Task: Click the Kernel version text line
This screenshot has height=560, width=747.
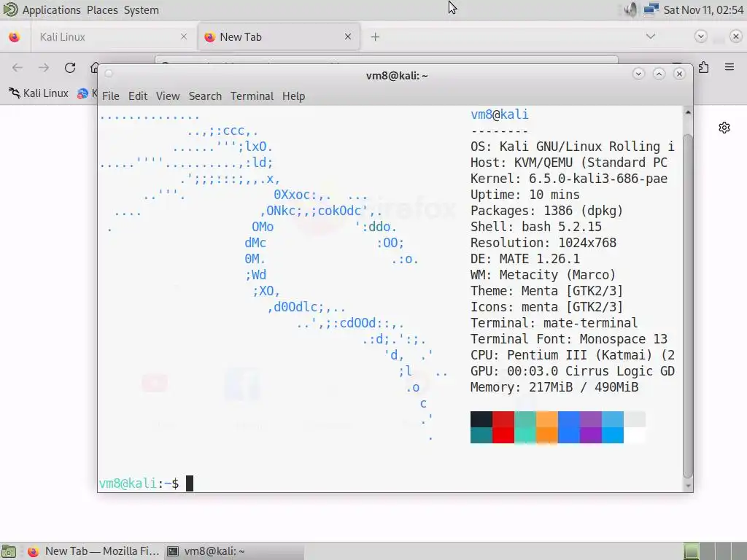Action: pyautogui.click(x=569, y=179)
